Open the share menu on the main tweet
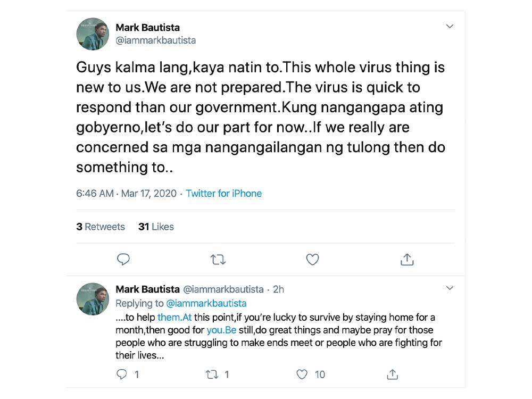The width and height of the screenshot is (532, 399). [x=407, y=260]
